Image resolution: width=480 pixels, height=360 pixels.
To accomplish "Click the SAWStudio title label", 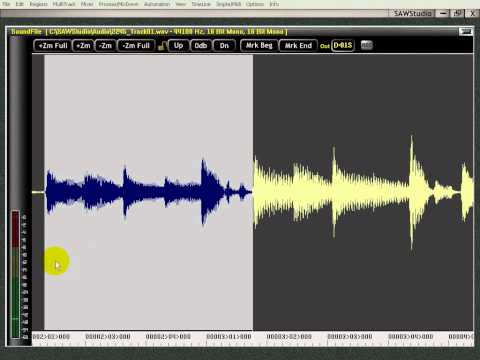I will [412, 13].
